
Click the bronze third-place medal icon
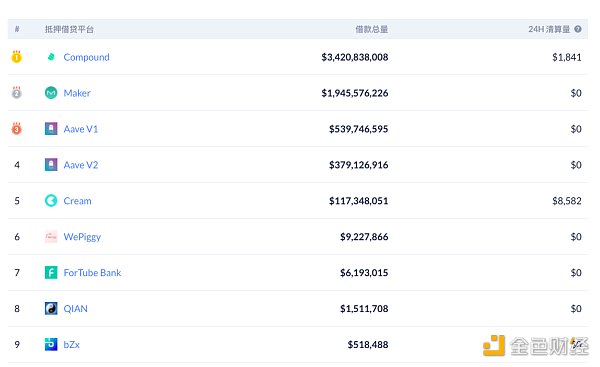[x=16, y=129]
